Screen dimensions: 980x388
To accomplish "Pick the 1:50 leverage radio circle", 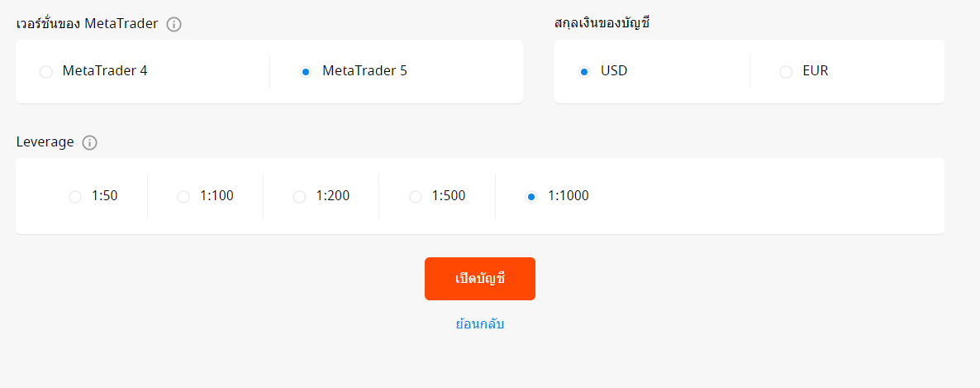I will (x=75, y=197).
